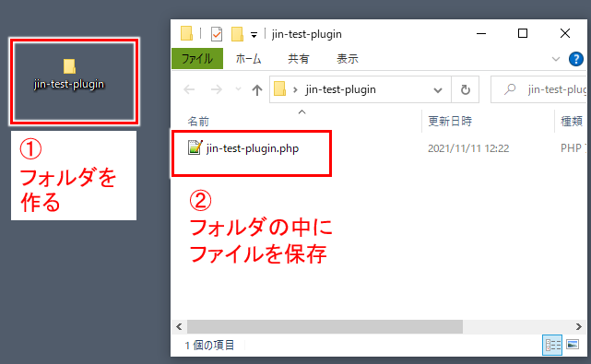
Task: Open the recent locations dropdown arrow
Action: click(x=238, y=89)
